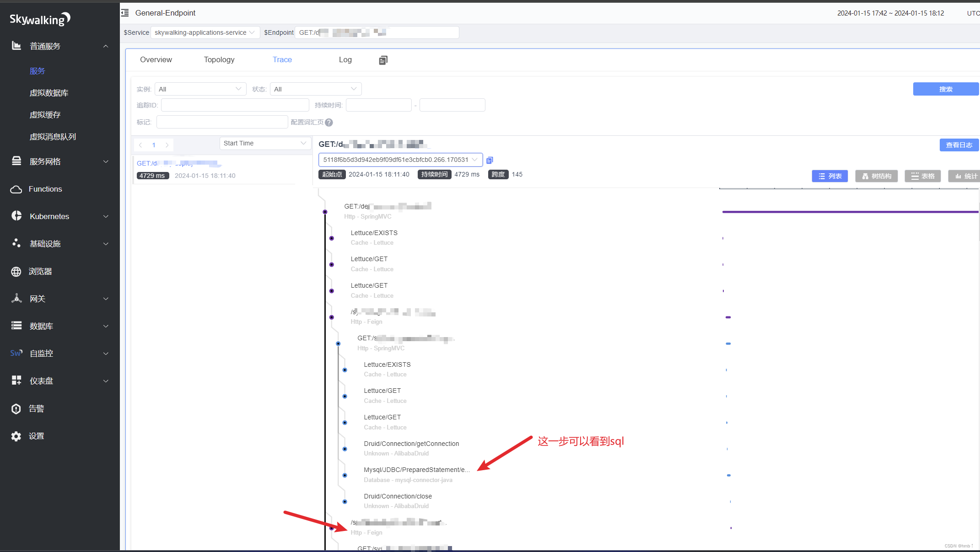Viewport: 980px width, 552px height.
Task: Click the maximum 持续时间 input field
Action: (x=452, y=105)
